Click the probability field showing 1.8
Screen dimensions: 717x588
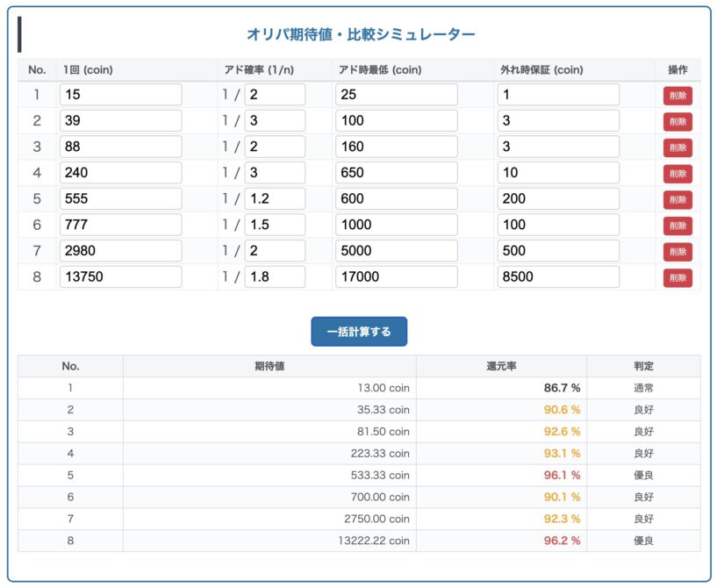pyautogui.click(x=274, y=277)
